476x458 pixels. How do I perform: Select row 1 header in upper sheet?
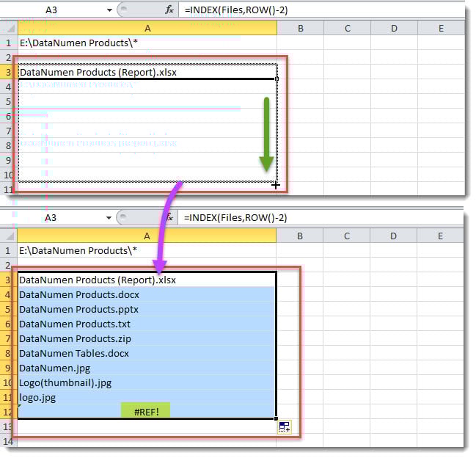pos(9,43)
